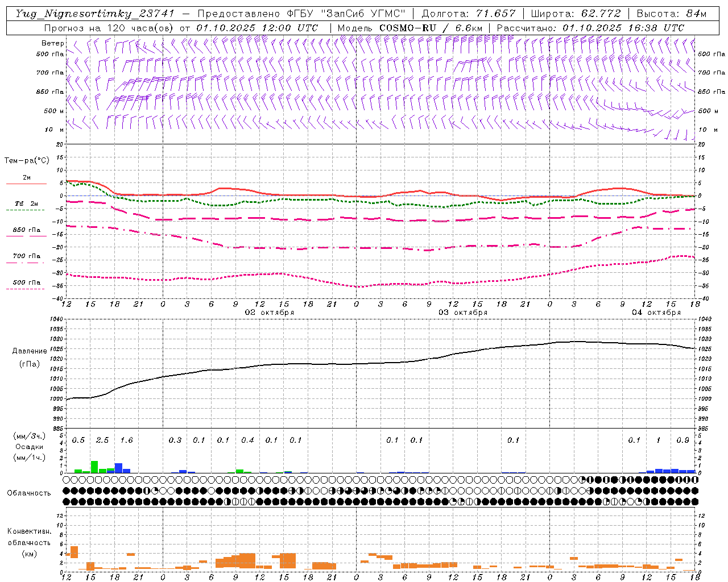Click the Прогноз на 120 часа(ов) text
The height and width of the screenshot is (582, 728).
click(x=109, y=28)
